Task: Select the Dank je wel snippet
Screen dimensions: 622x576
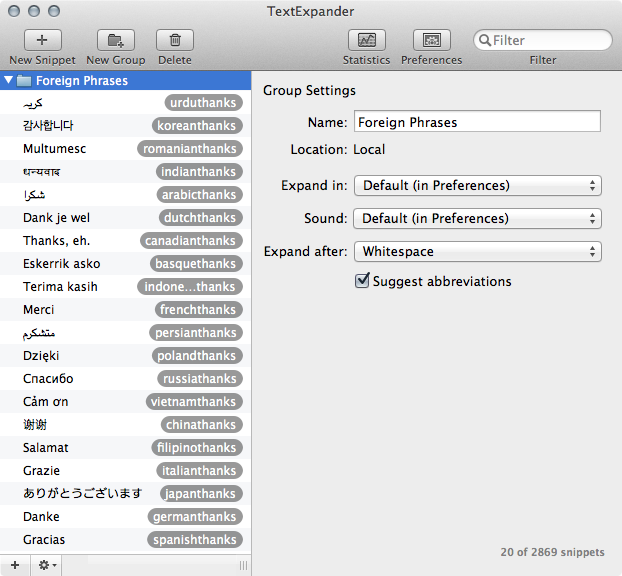Action: tap(125, 217)
